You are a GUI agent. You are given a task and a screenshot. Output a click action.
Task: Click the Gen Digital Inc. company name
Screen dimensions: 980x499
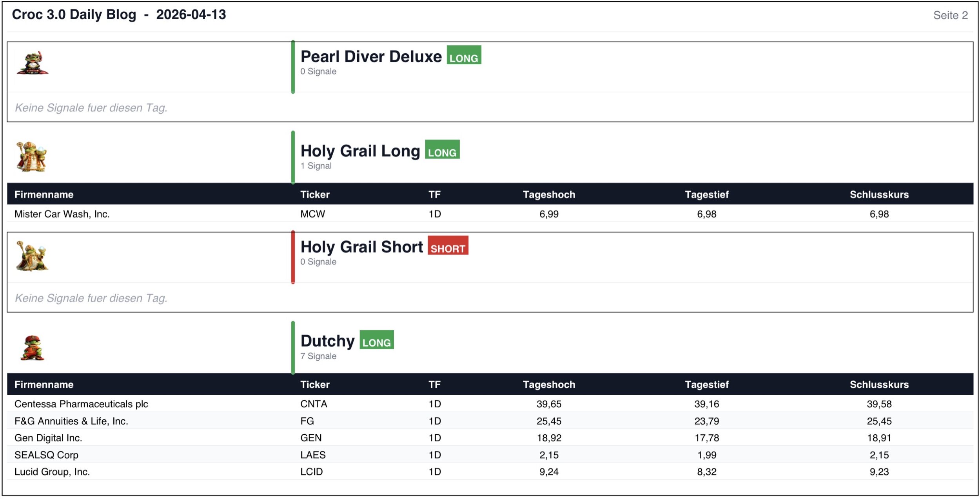pos(48,438)
